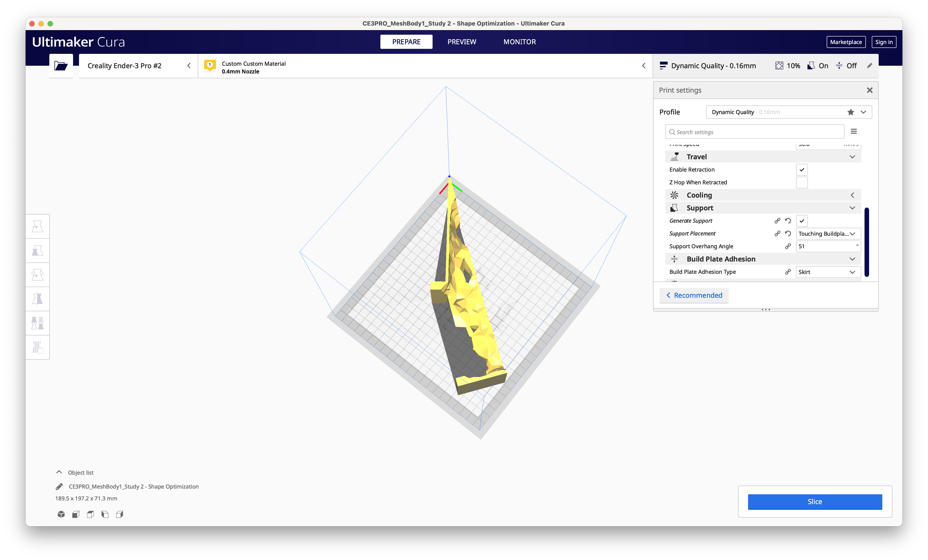Select the Move tool in left toolbar
The height and width of the screenshot is (560, 928).
[x=37, y=227]
